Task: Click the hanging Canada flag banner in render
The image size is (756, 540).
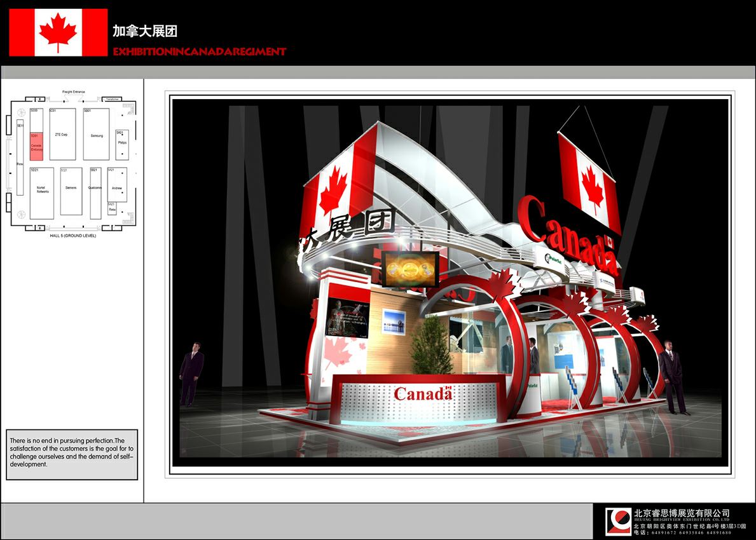Action: tap(589, 183)
